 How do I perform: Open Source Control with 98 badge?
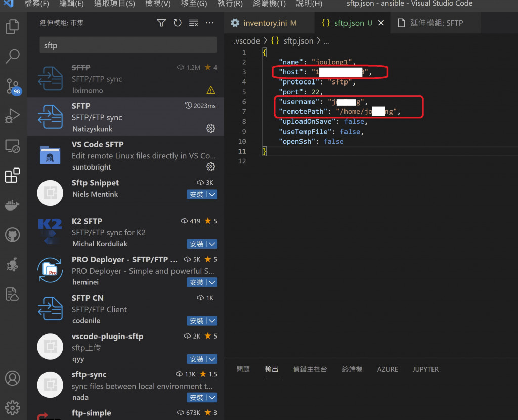pyautogui.click(x=13, y=87)
